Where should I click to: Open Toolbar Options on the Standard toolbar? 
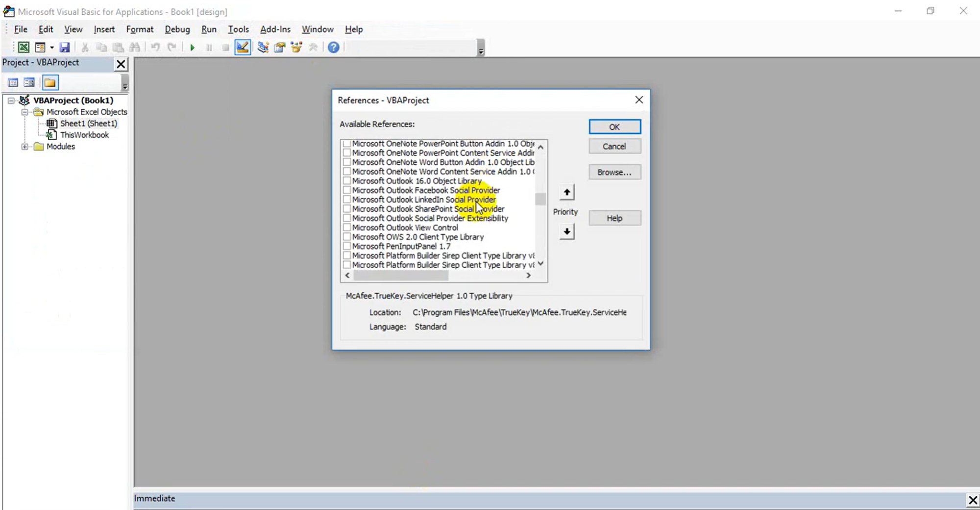[x=481, y=48]
